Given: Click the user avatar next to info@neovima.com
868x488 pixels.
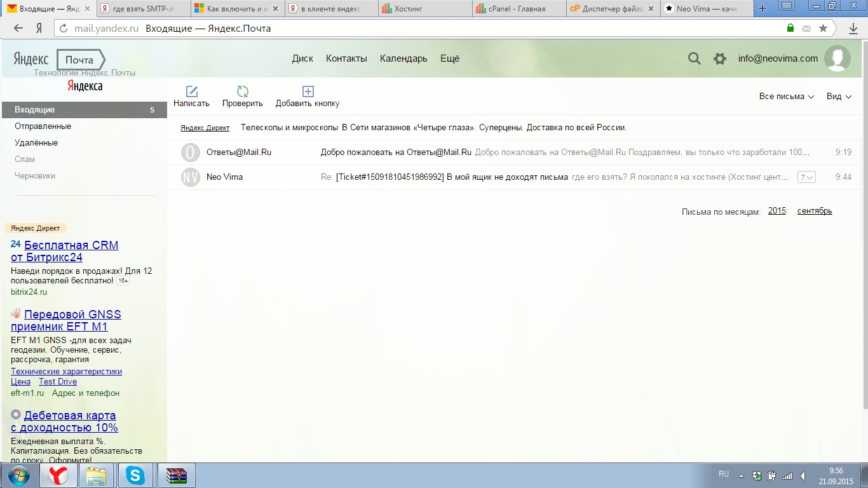Looking at the screenshot, I should (x=837, y=58).
